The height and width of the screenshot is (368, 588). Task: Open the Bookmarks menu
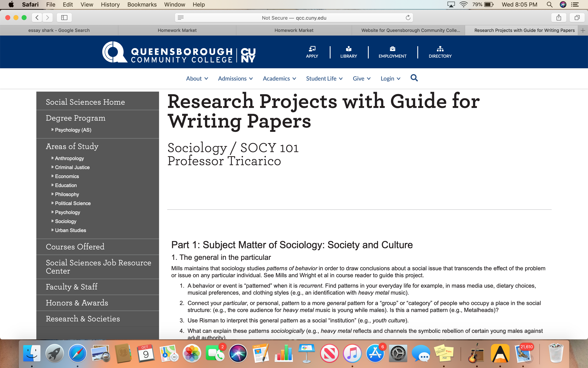[x=142, y=4]
